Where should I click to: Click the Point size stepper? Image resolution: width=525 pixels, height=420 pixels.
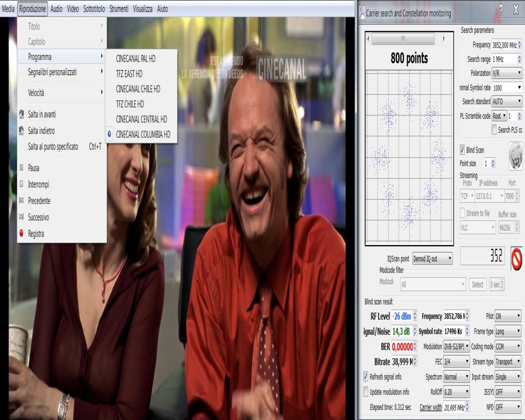tap(493, 163)
